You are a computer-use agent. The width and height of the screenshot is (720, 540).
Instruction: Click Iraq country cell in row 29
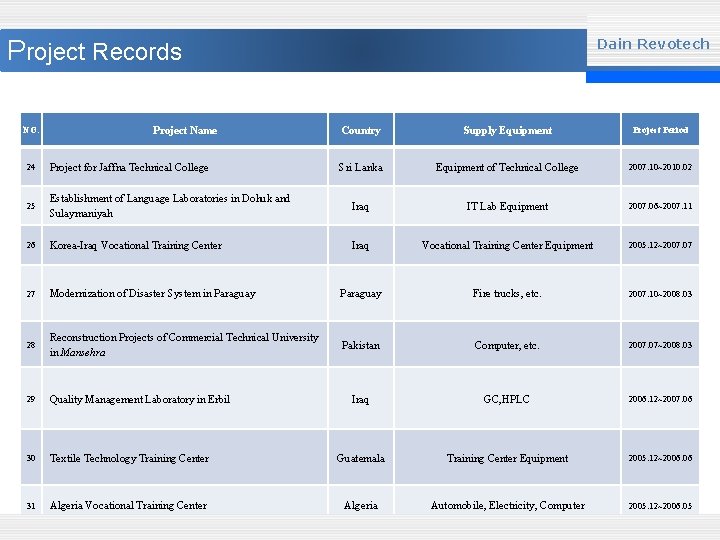pyautogui.click(x=361, y=399)
